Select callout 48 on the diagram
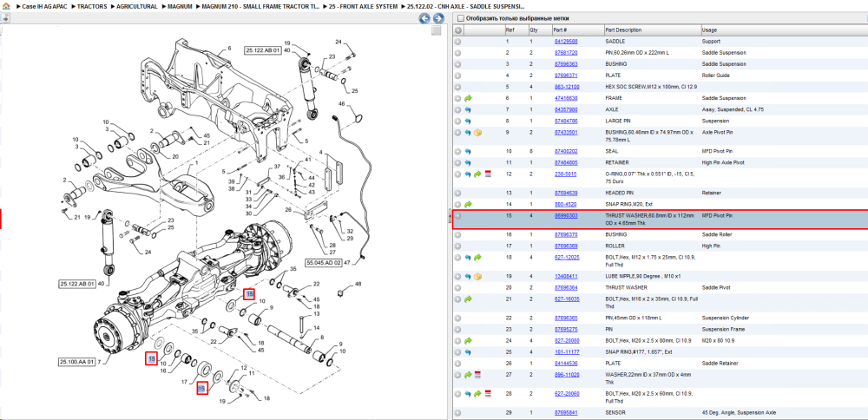 click(x=358, y=284)
